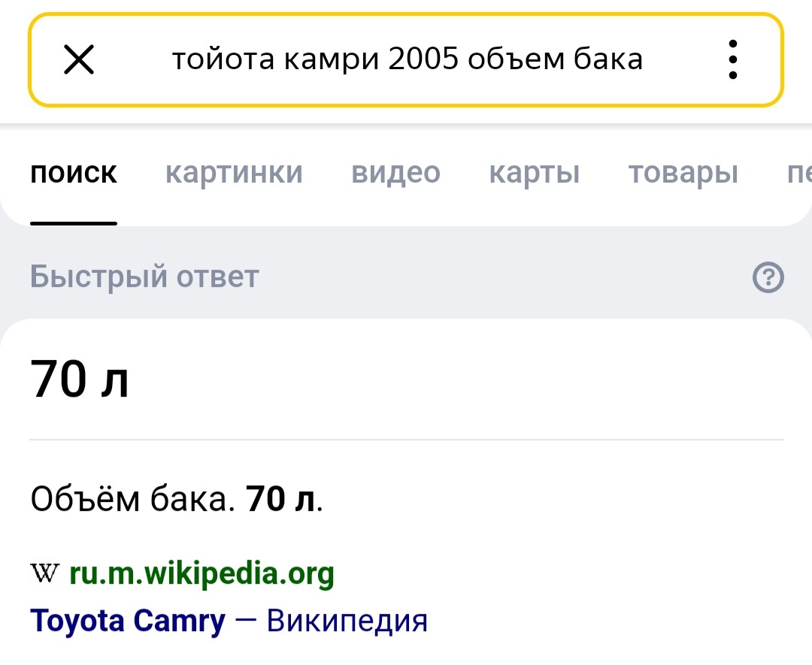Switch to the товары tab
Screen dimensions: 812x665
(683, 174)
